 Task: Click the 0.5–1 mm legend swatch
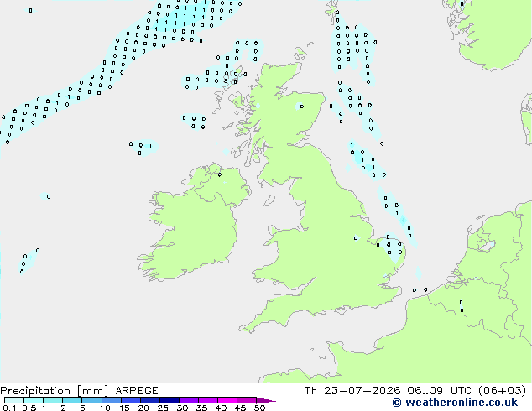pos(34,400)
